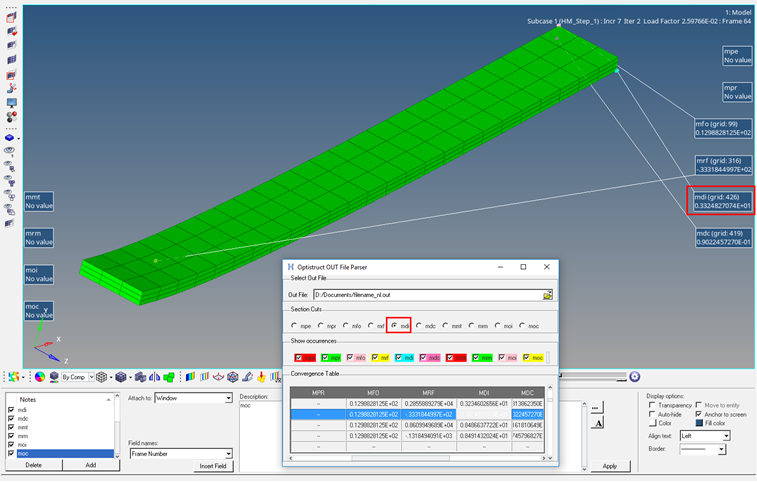
Task: Uncheck the mdi note in Notes list
Action: 11,409
